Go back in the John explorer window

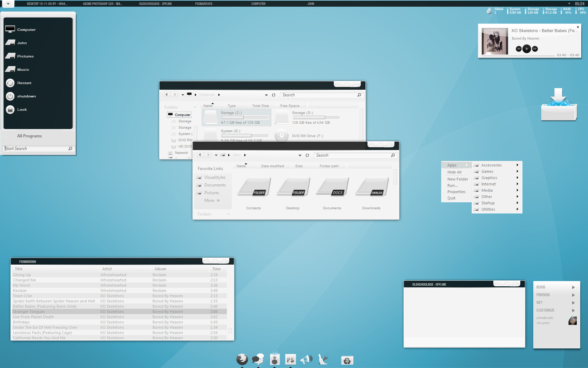(x=200, y=155)
